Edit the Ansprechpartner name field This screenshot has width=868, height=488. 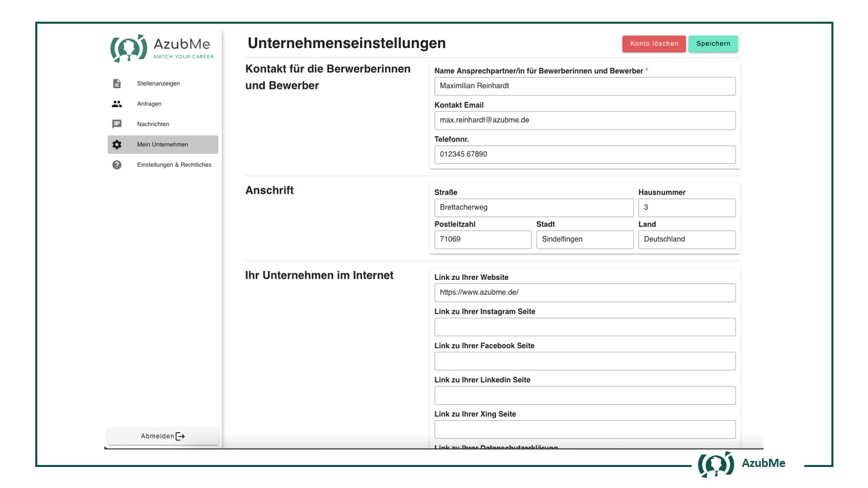point(585,86)
